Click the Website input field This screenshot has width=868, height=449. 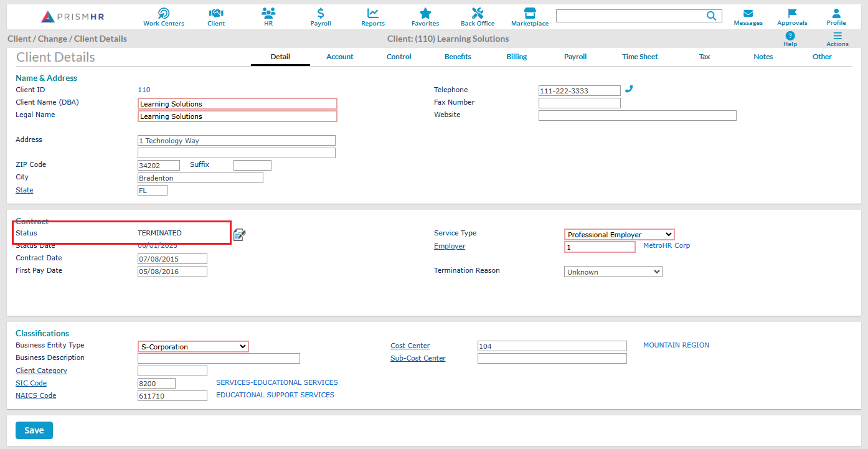[x=637, y=116]
